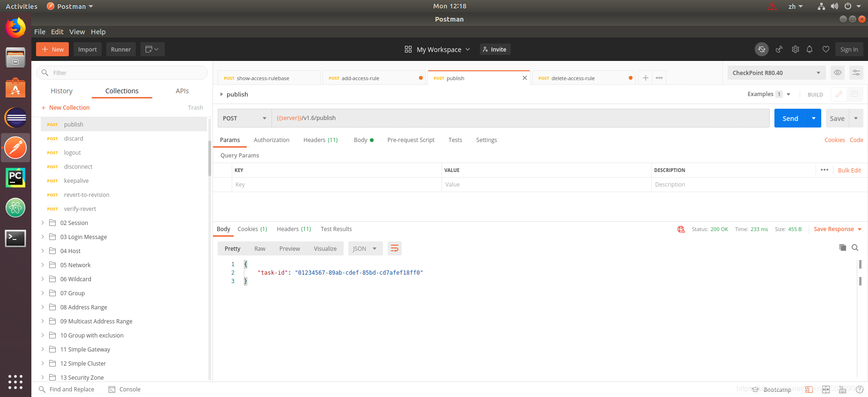868x397 pixels.
Task: Expand the 04 Host folder
Action: coord(43,251)
